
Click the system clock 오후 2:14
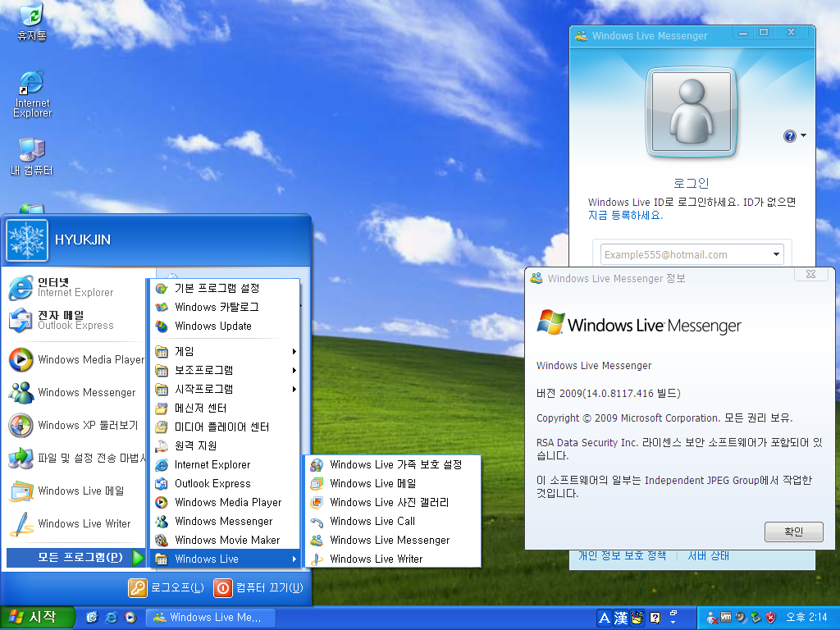806,618
